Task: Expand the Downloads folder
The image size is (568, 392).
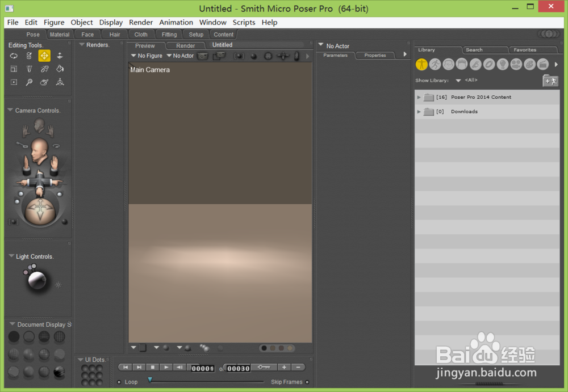Action: point(419,112)
